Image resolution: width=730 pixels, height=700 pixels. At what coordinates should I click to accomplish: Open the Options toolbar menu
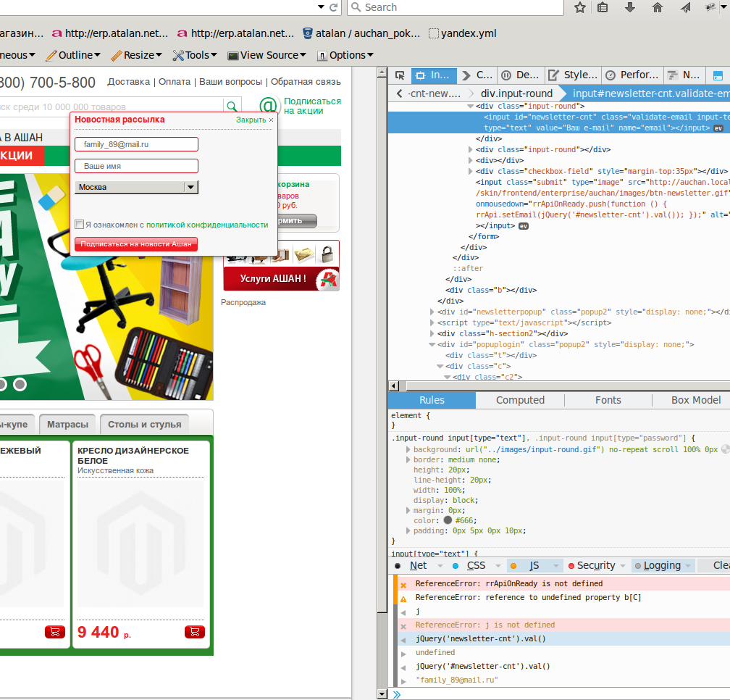coord(345,55)
